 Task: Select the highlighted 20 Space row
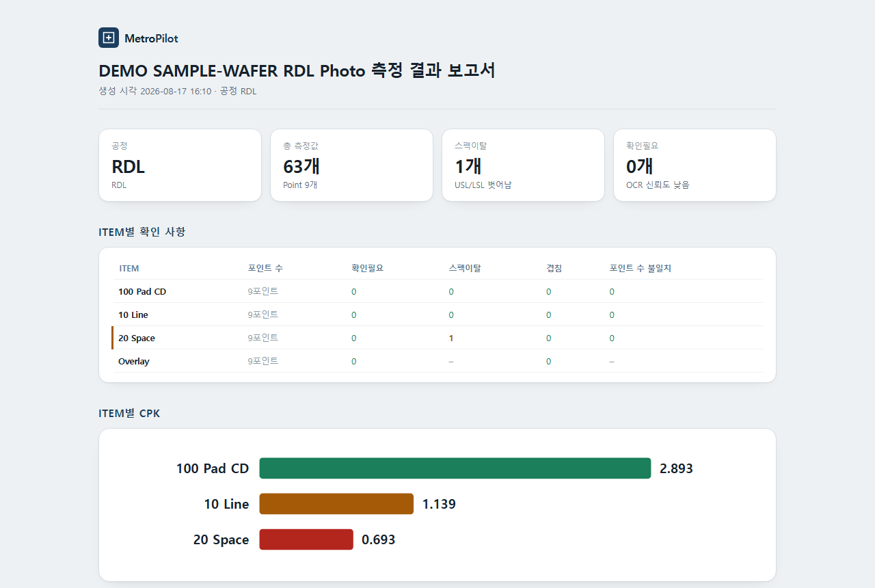437,338
